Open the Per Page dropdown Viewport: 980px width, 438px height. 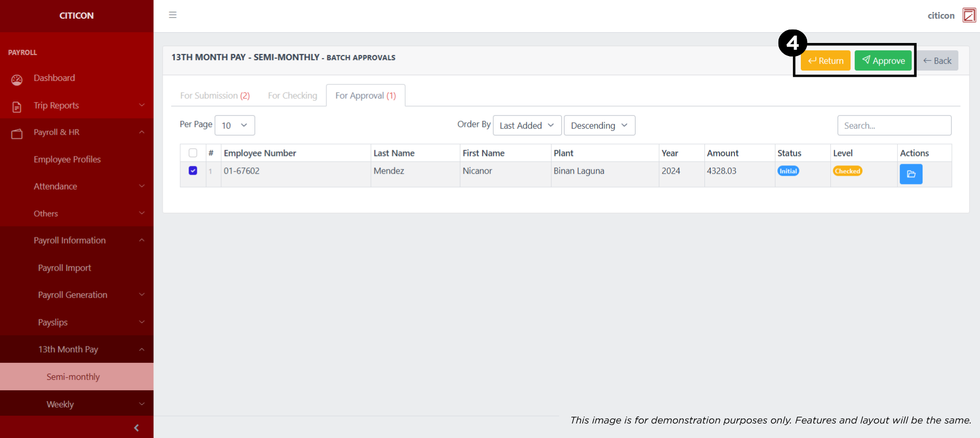pyautogui.click(x=235, y=125)
